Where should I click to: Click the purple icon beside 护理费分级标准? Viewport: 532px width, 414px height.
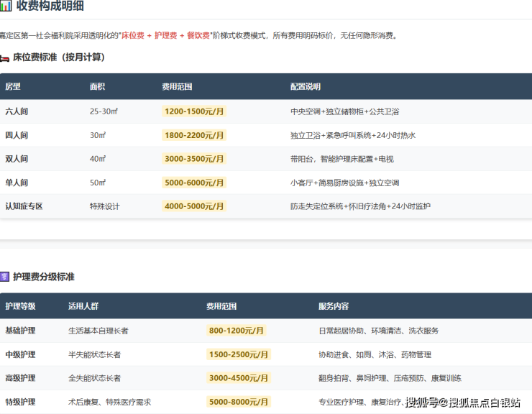(4, 277)
